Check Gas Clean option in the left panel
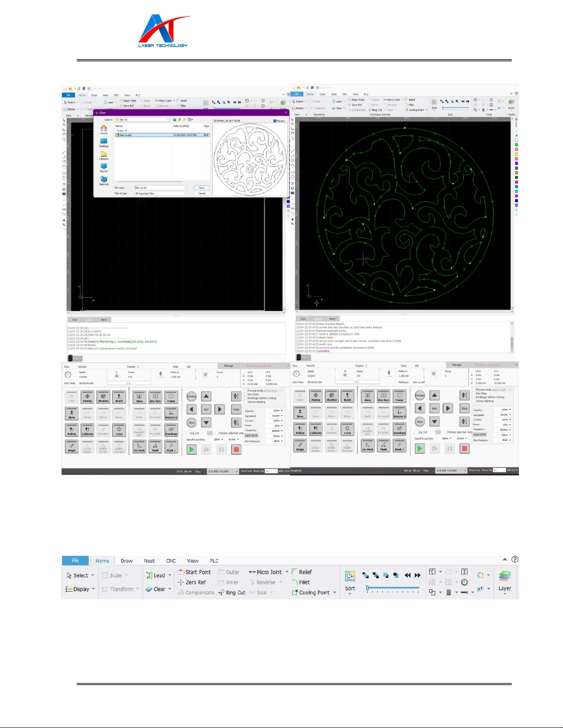Viewport: 563px width, 728px height. pyautogui.click(x=246, y=395)
